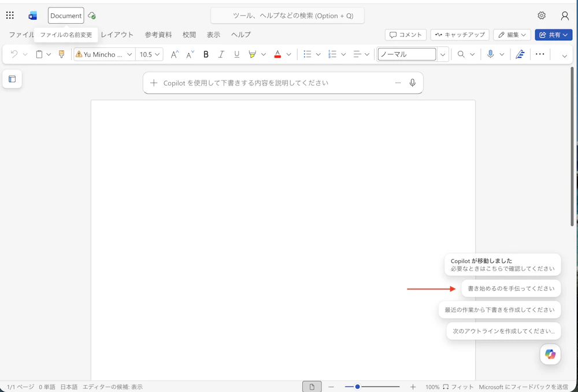This screenshot has height=392, width=578.
Task: Toggle italic formatting
Action: click(x=221, y=54)
